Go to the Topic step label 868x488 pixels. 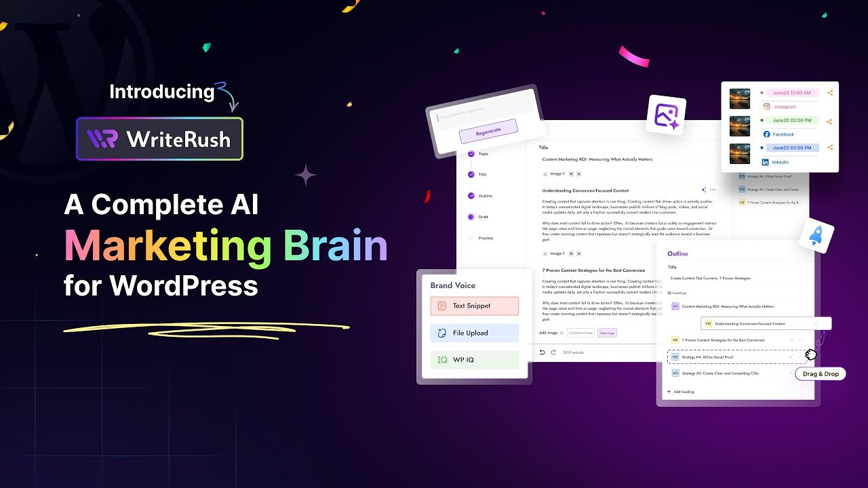484,154
